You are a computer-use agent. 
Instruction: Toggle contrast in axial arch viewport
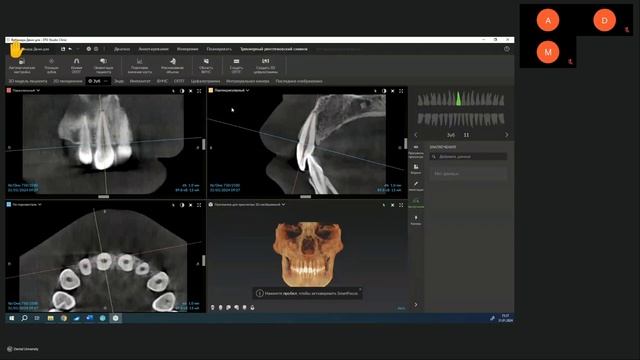pos(182,205)
